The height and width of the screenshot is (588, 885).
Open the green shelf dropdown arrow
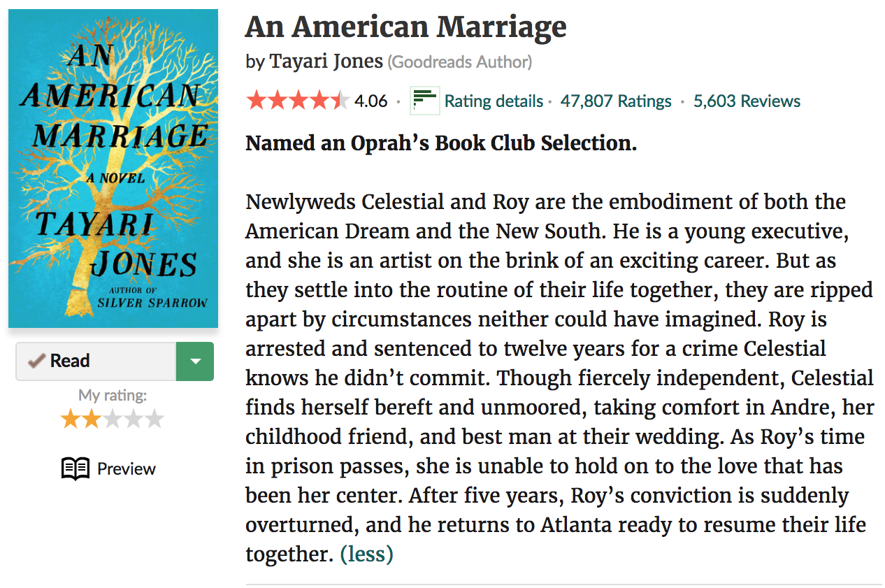(195, 361)
